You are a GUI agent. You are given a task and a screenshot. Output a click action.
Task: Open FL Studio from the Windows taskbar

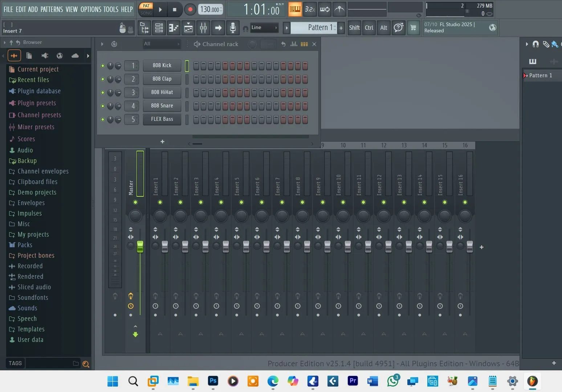tap(532, 381)
